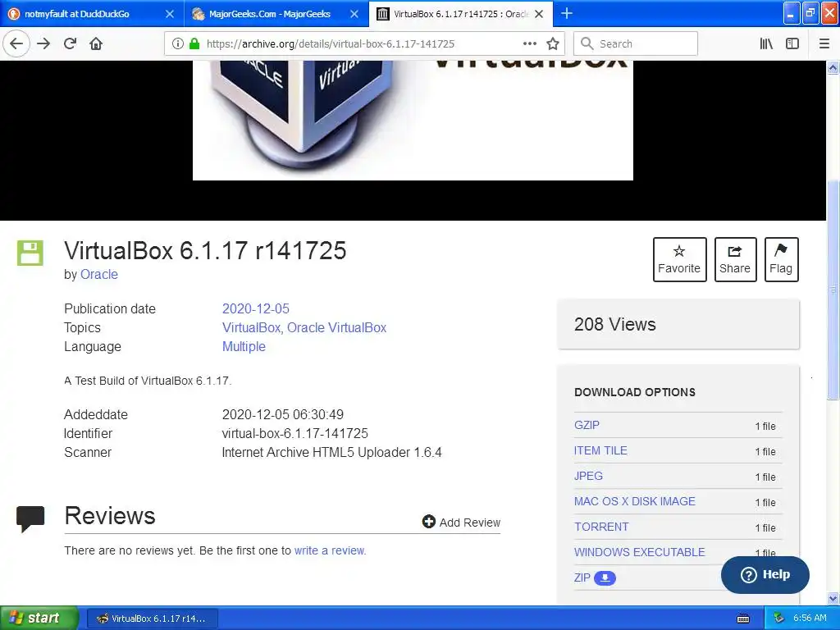
Task: Flag this item
Action: [x=781, y=259]
